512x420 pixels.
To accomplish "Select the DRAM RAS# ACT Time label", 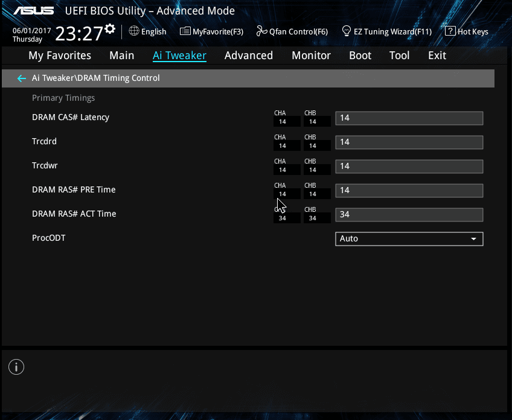I will pyautogui.click(x=74, y=214).
